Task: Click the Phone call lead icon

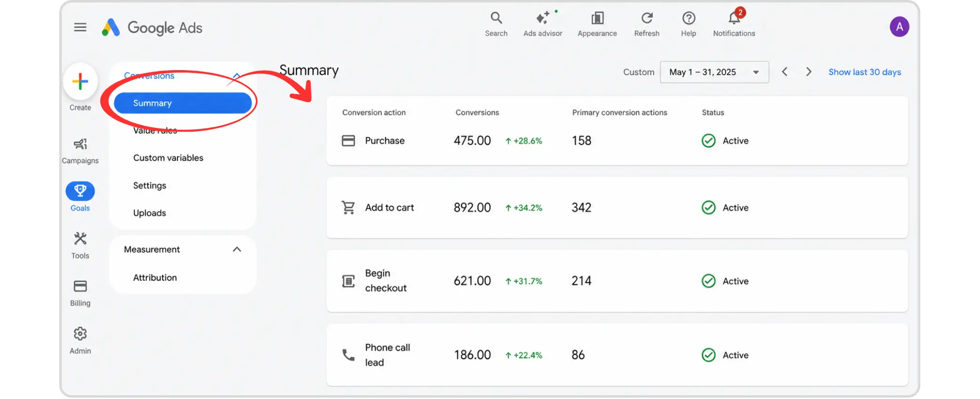Action: point(348,355)
